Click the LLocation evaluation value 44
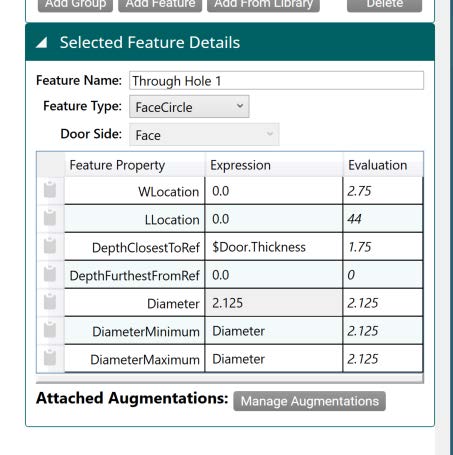453x455 pixels. click(x=354, y=219)
